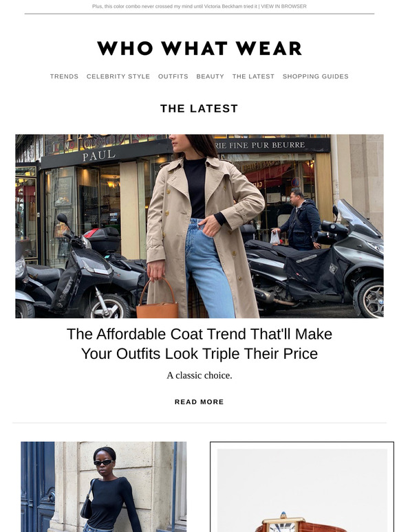Select the OUTFITS nav link
Image resolution: width=399 pixels, height=532 pixels.
point(173,76)
